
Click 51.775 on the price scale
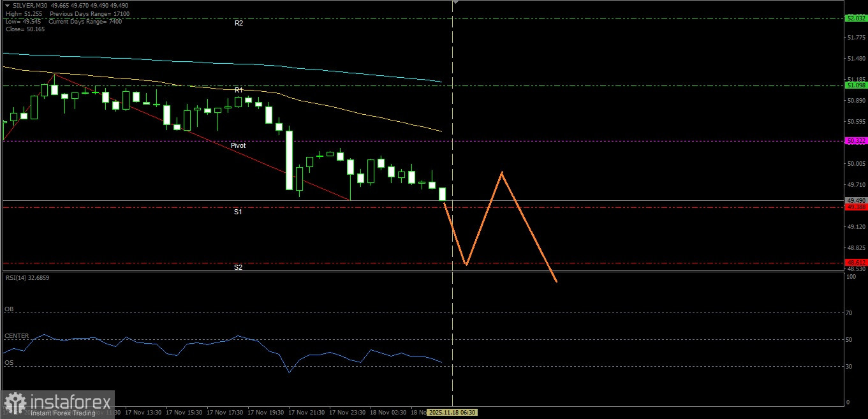(x=855, y=38)
